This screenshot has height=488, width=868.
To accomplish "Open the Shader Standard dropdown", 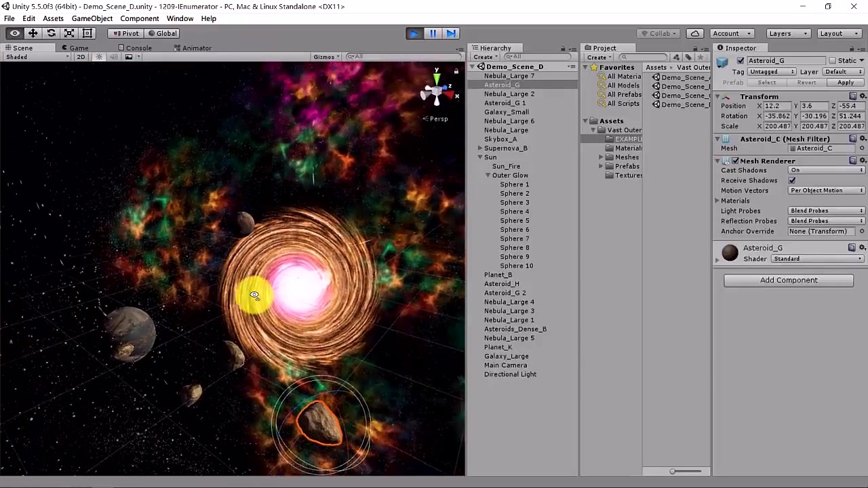I will [818, 259].
